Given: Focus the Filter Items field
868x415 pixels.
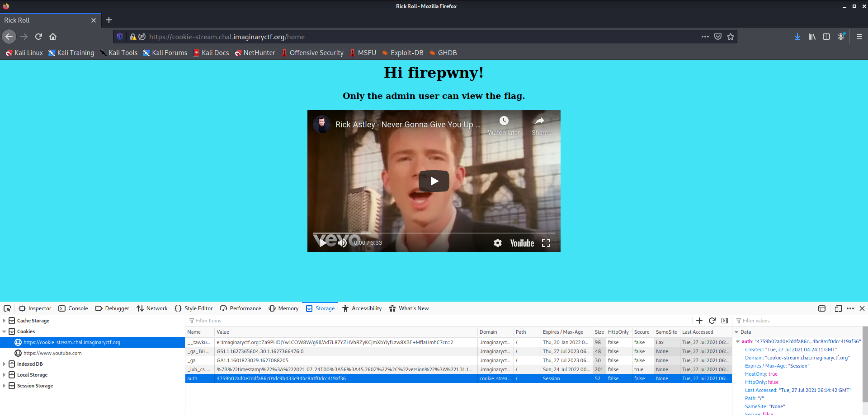Looking at the screenshot, I should [439, 321].
